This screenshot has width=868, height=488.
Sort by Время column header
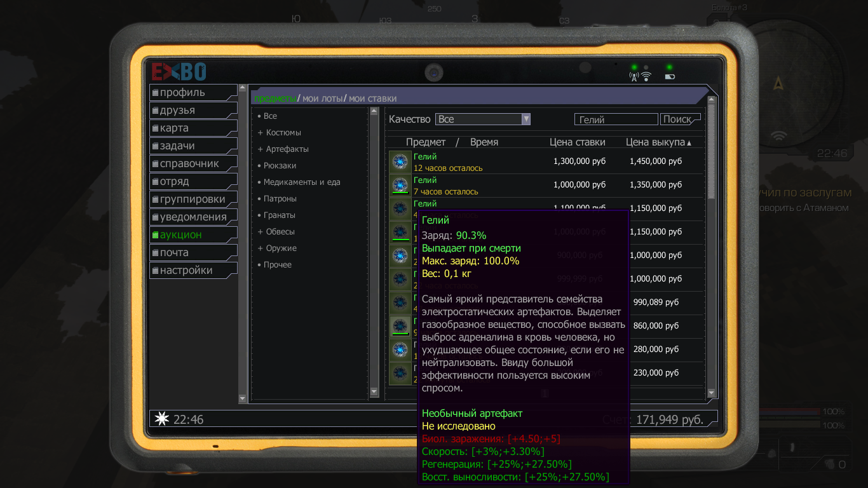click(x=484, y=142)
